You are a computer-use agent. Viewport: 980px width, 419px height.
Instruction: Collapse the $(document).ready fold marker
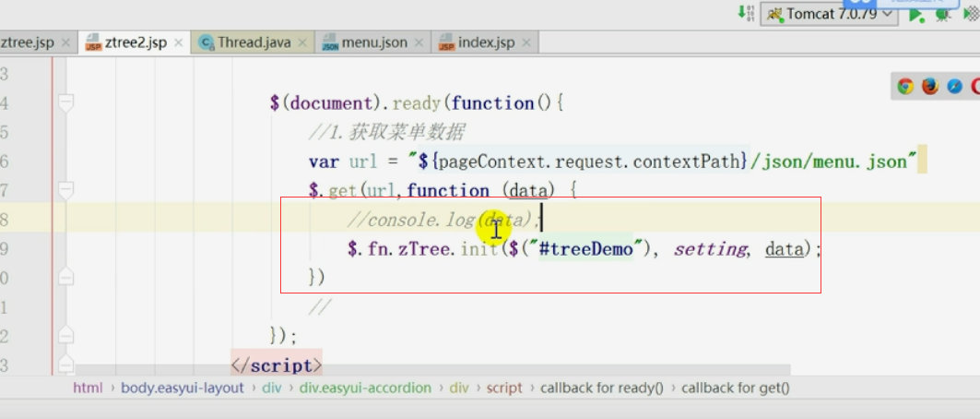point(65,102)
